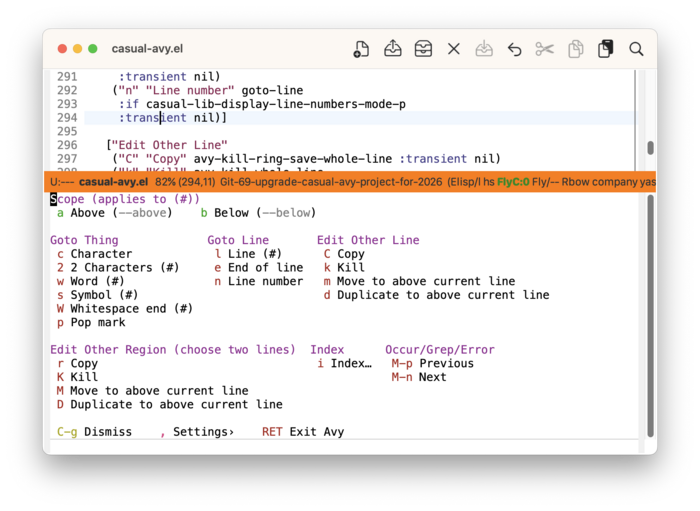Click the paste clipboard icon
The height and width of the screenshot is (511, 700).
606,49
